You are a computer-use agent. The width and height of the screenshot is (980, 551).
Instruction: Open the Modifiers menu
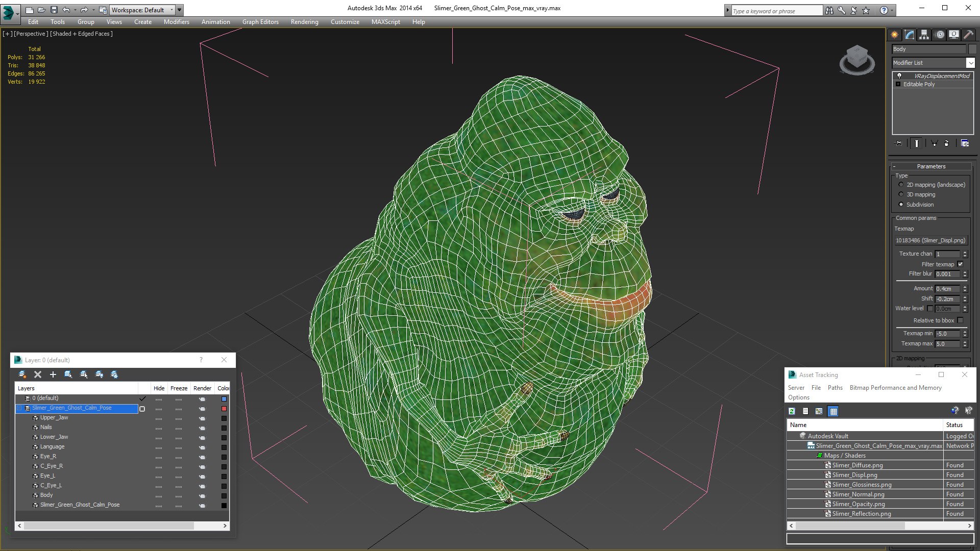pos(176,22)
